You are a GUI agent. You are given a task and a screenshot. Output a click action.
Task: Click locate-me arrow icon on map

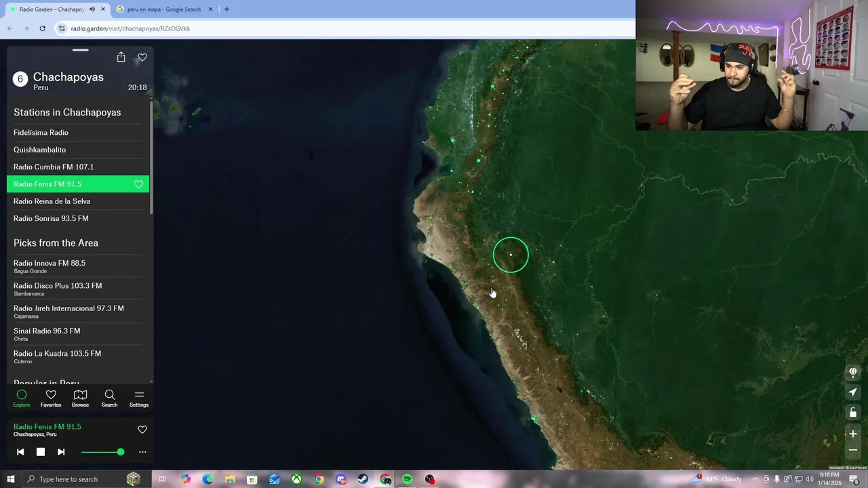pyautogui.click(x=853, y=392)
